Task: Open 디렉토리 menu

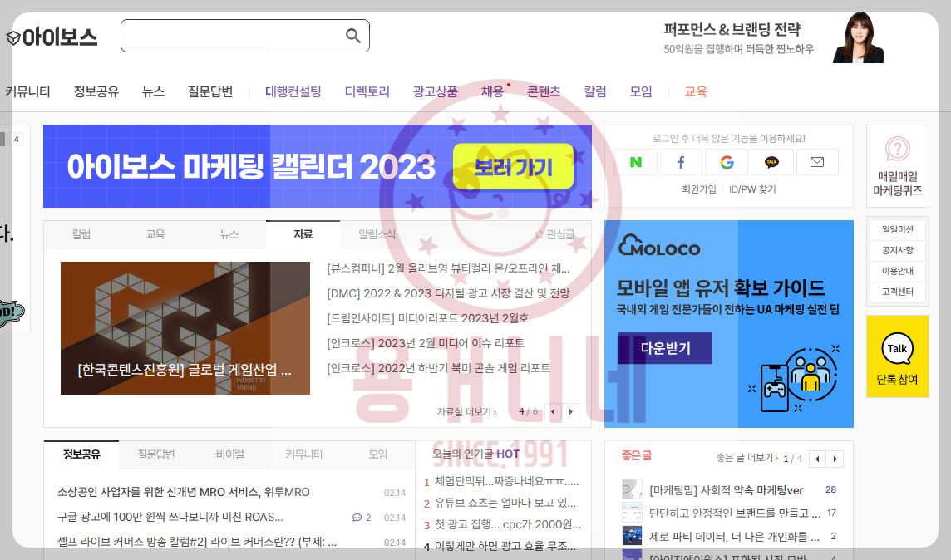Action: pyautogui.click(x=367, y=91)
